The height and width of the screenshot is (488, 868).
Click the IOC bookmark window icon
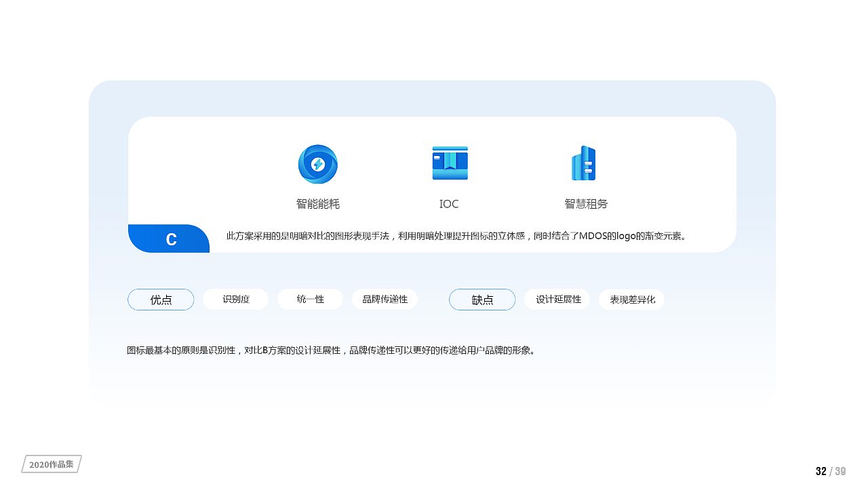tap(450, 163)
